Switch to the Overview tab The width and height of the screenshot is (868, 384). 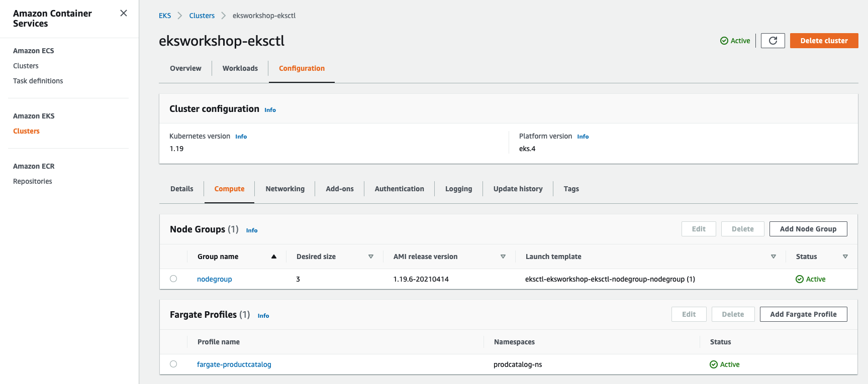tap(185, 68)
